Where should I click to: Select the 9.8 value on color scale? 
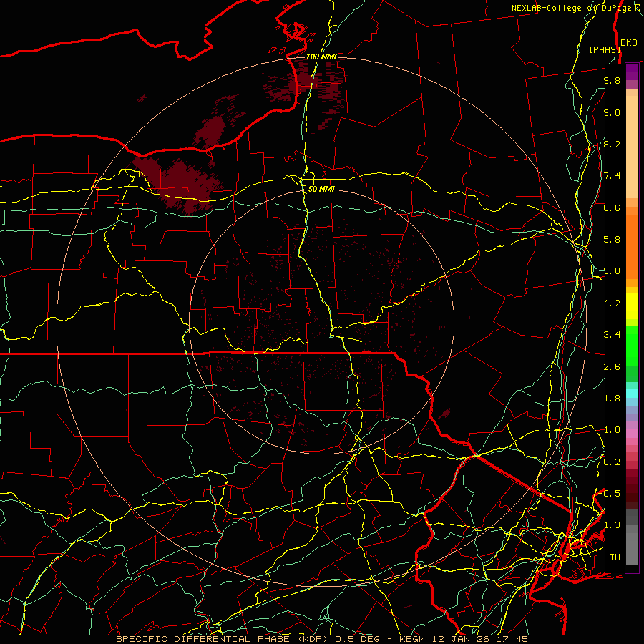pos(612,80)
